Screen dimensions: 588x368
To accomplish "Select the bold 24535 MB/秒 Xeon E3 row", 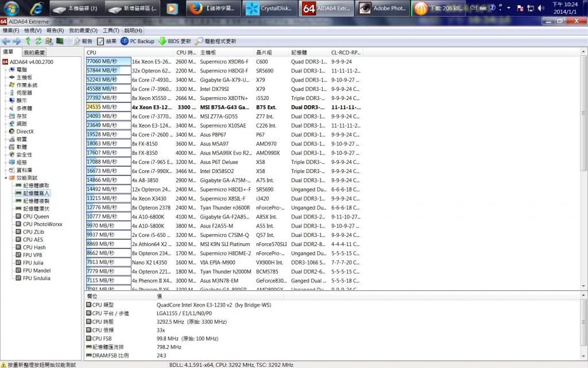I will coord(223,108).
